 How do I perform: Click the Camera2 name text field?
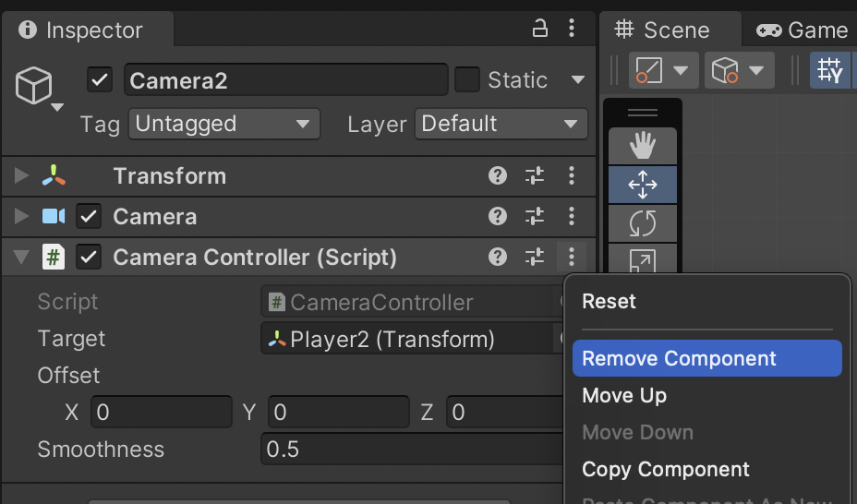285,80
